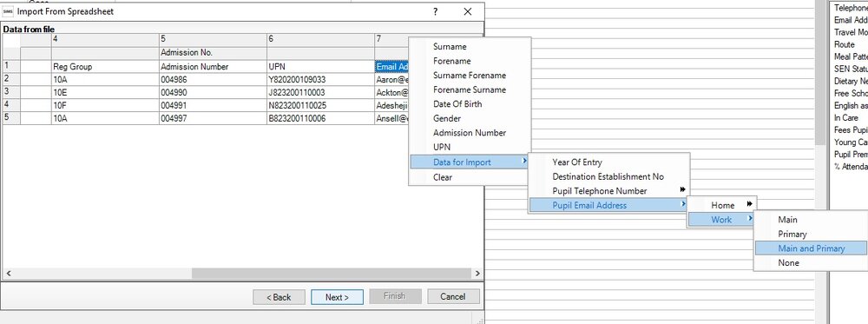Click UPN Y820200109033
The width and height of the screenshot is (868, 324).
[x=320, y=79]
